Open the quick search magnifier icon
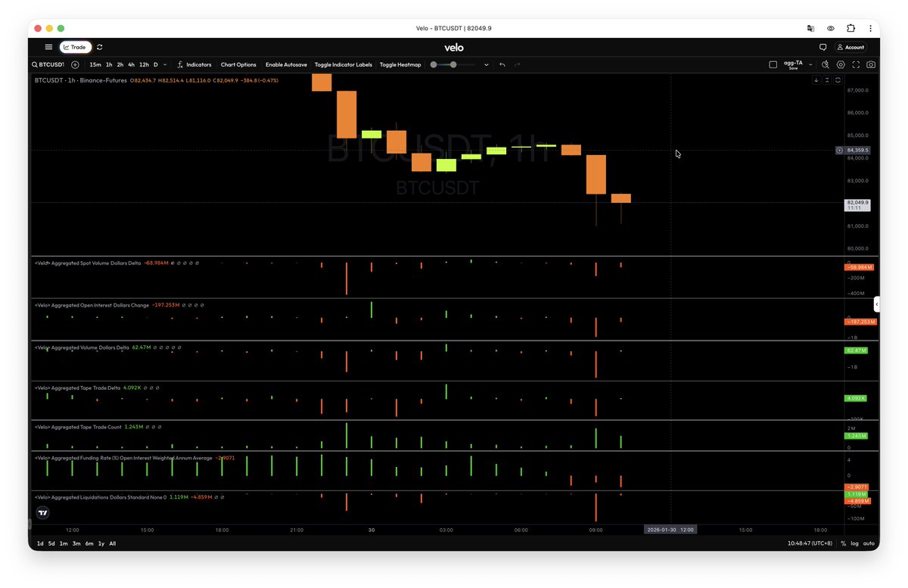This screenshot has width=908, height=588. (x=826, y=65)
